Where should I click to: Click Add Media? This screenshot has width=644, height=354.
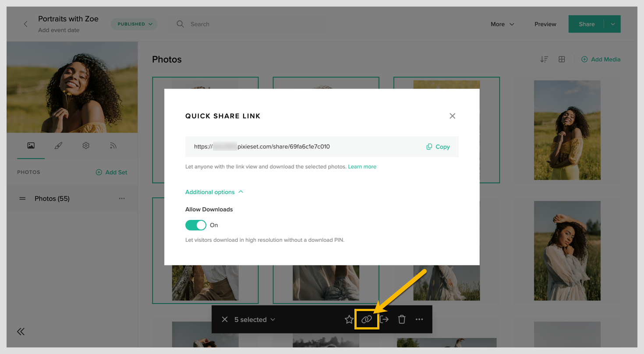click(x=601, y=59)
